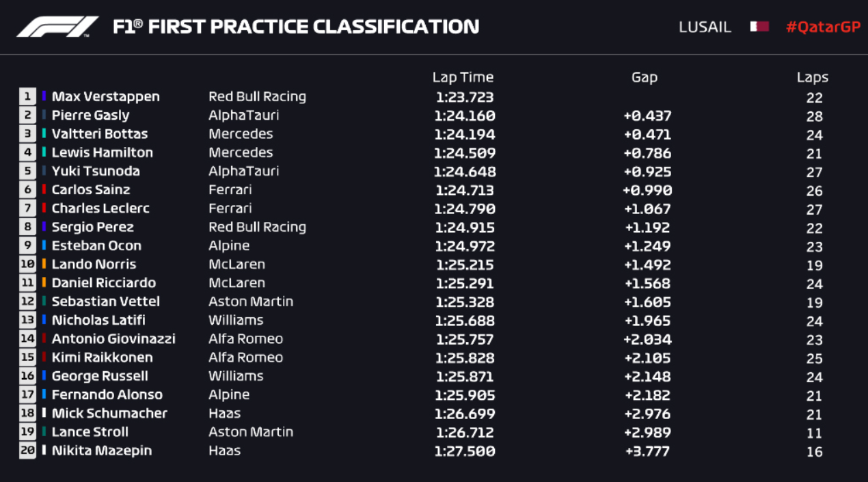Click Pierre Gasly's AlphaTauri team name

[x=243, y=115]
